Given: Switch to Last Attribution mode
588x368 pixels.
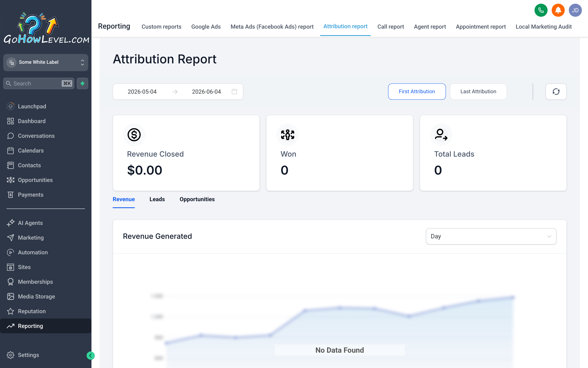Looking at the screenshot, I should (x=478, y=92).
